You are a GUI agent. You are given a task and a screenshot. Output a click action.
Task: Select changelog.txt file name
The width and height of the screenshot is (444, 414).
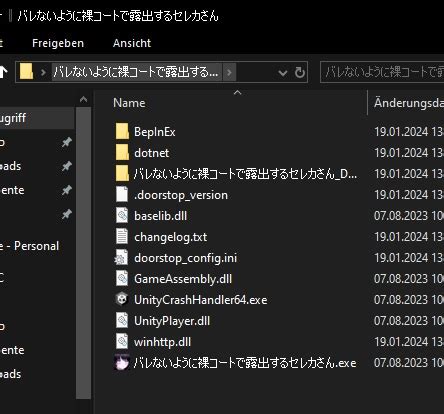170,237
